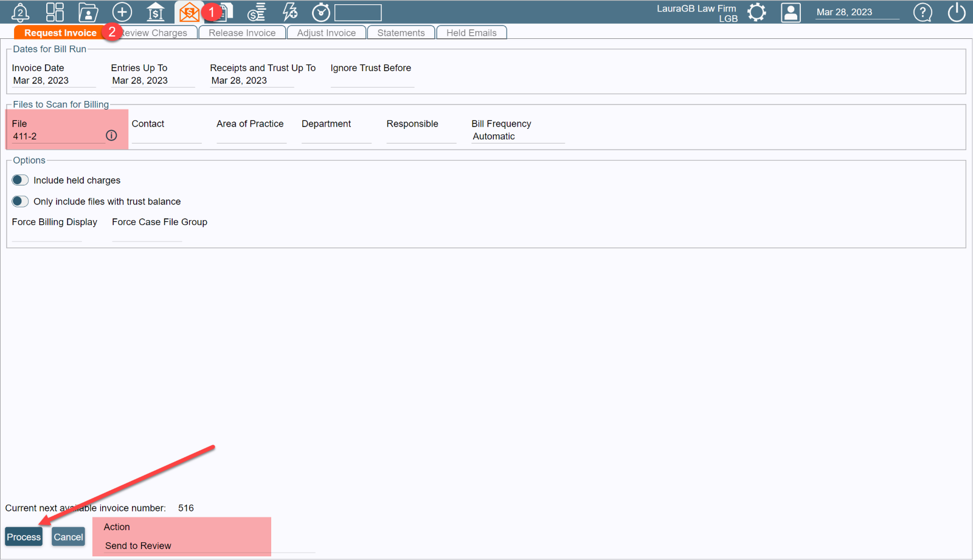Click the lightning bolt quick-add icon
This screenshot has height=560, width=973.
tap(290, 12)
